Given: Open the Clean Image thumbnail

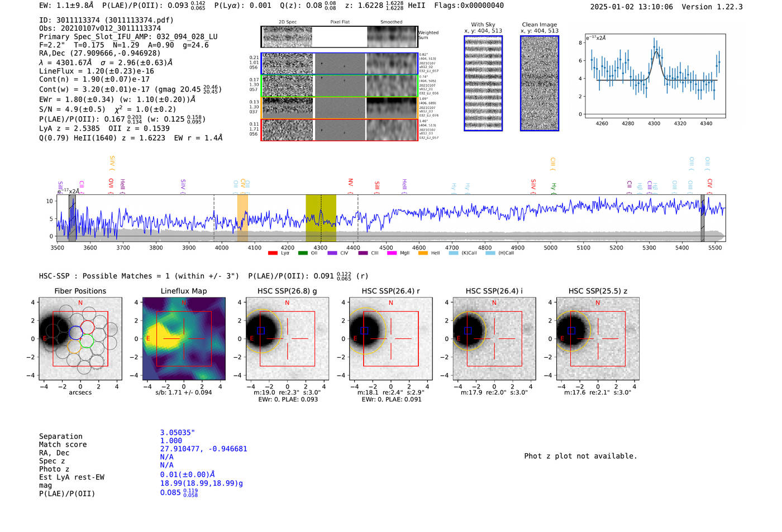Looking at the screenshot, I should (540, 83).
